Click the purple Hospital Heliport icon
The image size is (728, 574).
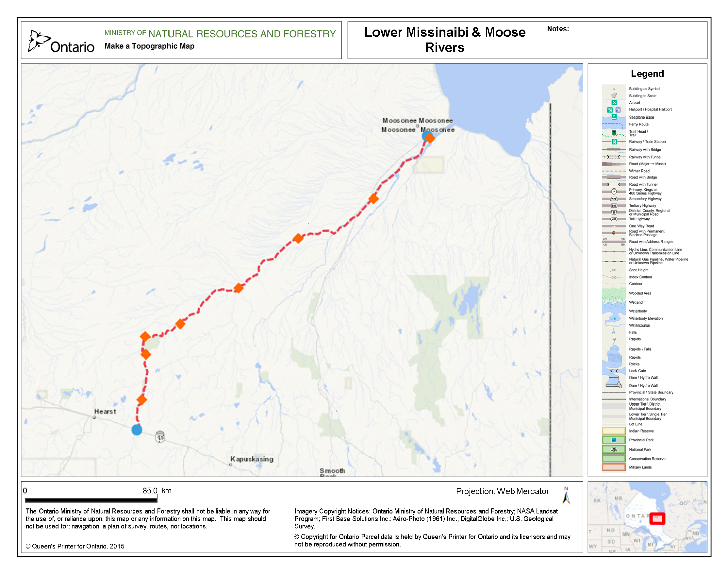(618, 110)
